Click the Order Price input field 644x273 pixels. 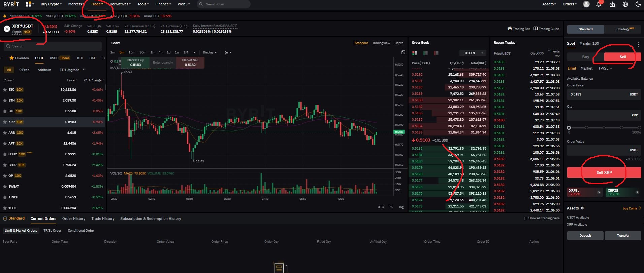[604, 94]
